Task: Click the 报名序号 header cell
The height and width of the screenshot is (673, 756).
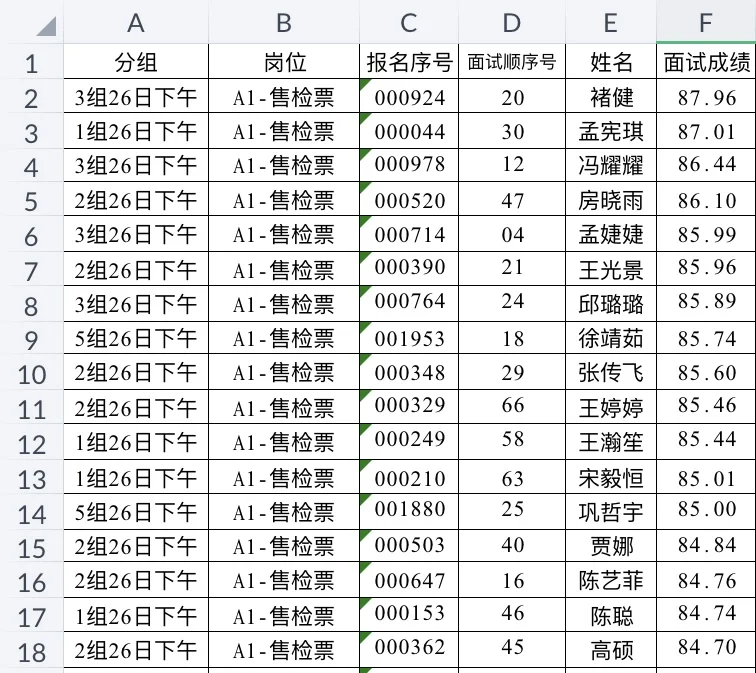Action: pyautogui.click(x=409, y=62)
